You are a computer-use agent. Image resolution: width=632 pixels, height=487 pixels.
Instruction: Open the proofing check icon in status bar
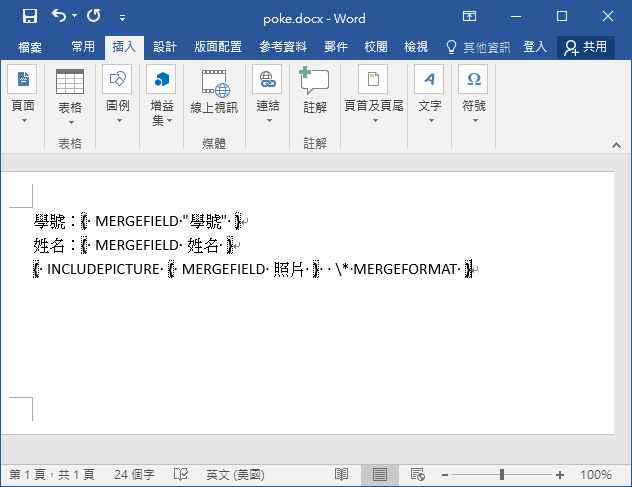tap(181, 475)
